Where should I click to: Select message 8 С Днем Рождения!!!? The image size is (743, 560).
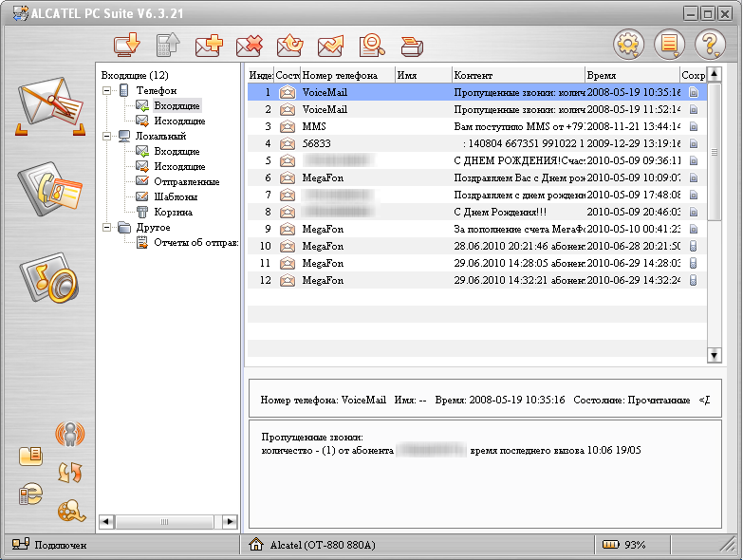[477, 212]
